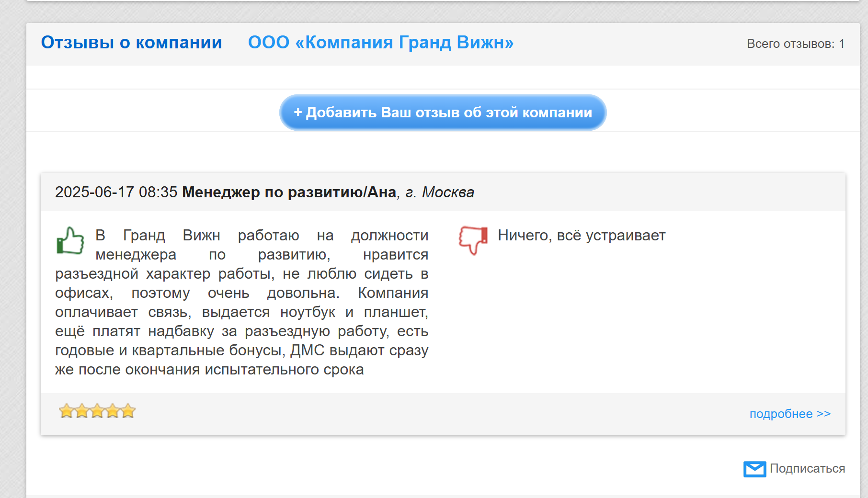The width and height of the screenshot is (868, 498).
Task: Click the 'Всего отзывов: 1' counter
Action: 796,44
